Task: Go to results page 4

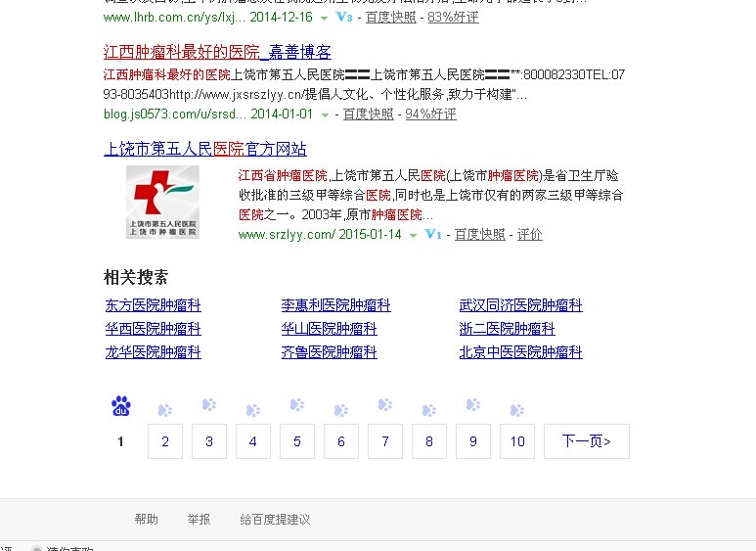Action: pos(253,441)
